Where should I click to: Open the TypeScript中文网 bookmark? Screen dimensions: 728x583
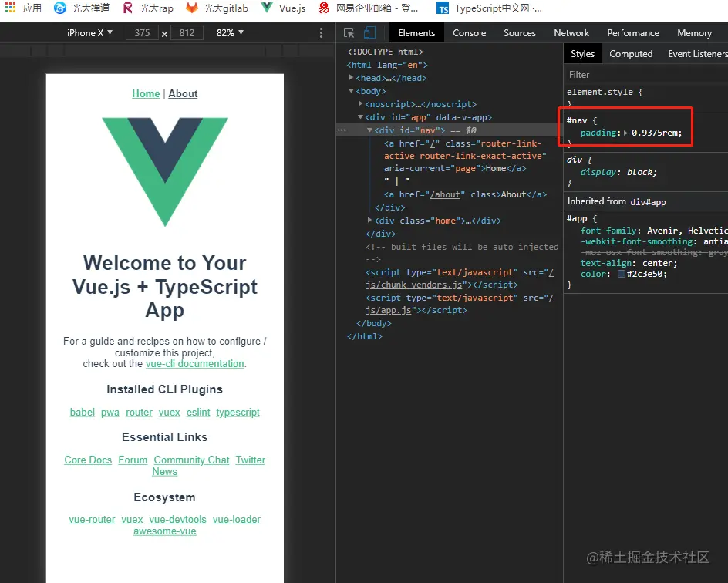[x=490, y=8]
